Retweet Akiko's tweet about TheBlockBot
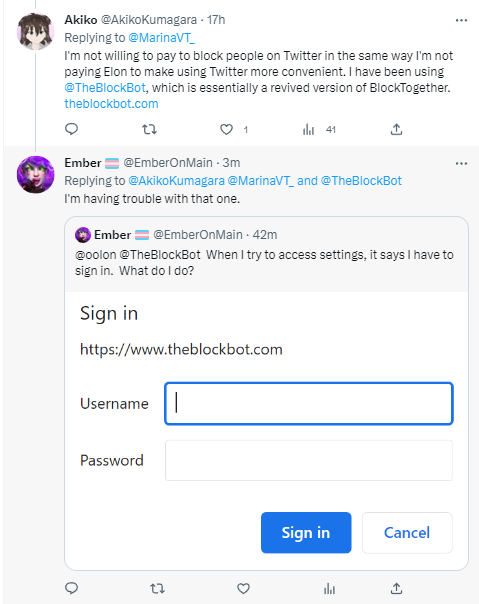 pyautogui.click(x=149, y=129)
